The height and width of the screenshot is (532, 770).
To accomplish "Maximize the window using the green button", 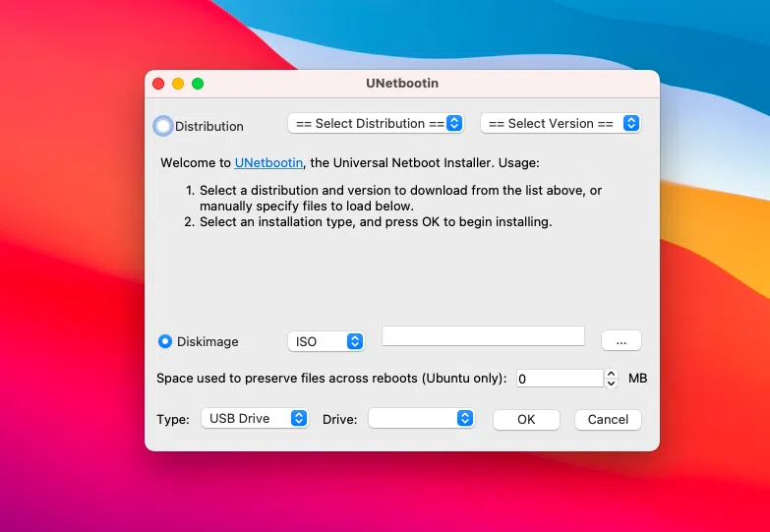I will [198, 84].
